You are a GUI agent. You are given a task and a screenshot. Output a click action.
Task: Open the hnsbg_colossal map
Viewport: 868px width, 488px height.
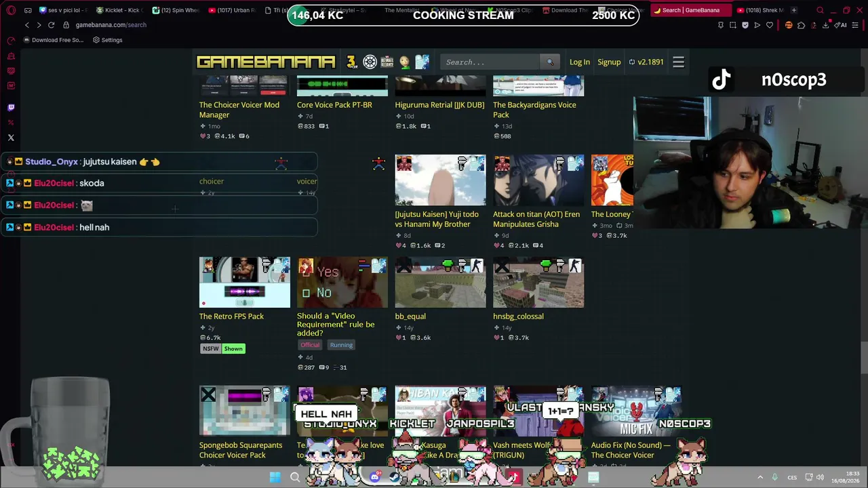(518, 317)
